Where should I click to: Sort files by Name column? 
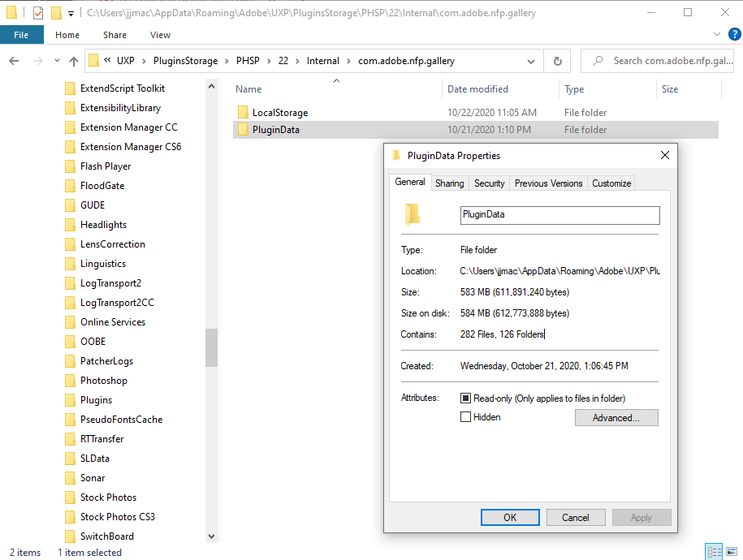(248, 89)
